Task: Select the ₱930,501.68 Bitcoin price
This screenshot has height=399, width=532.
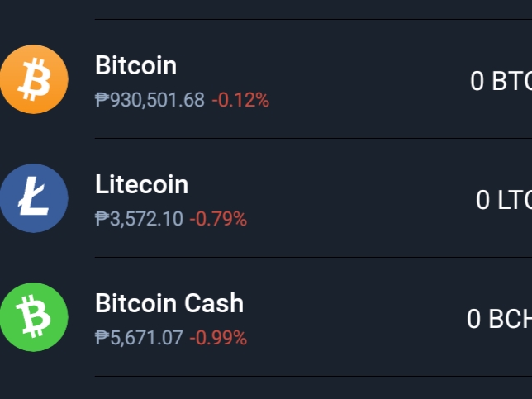Action: 150,100
